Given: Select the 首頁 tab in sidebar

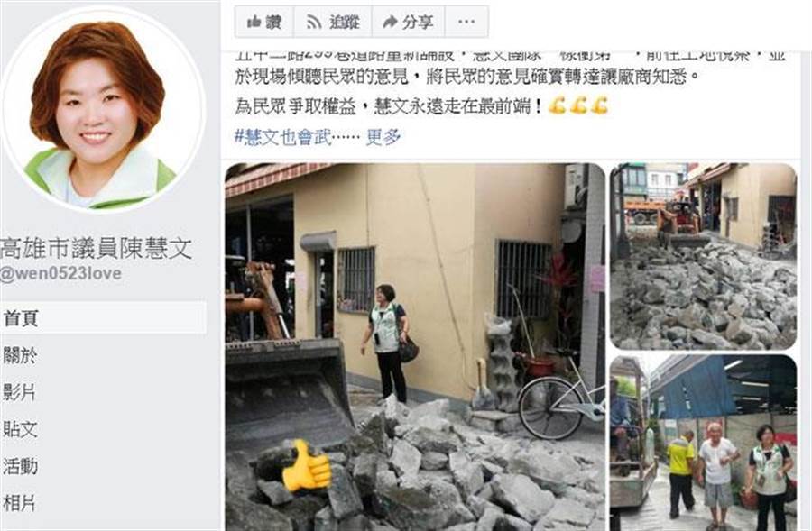Looking at the screenshot, I should point(104,317).
